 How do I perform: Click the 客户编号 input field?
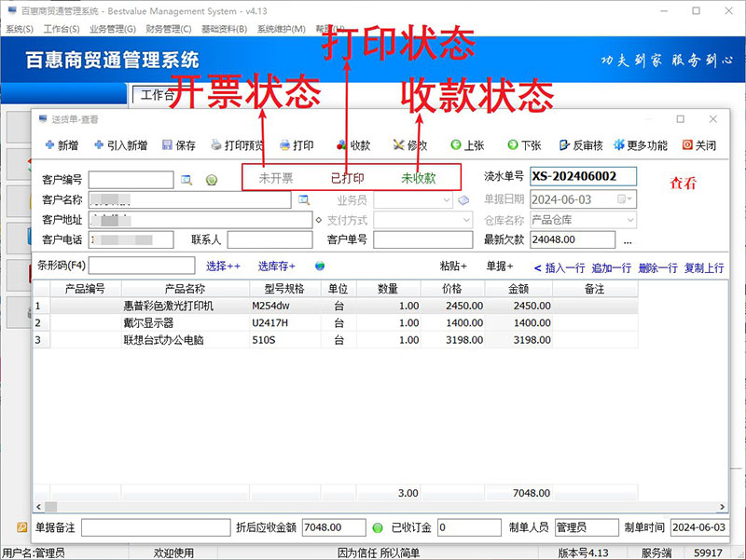tap(131, 180)
